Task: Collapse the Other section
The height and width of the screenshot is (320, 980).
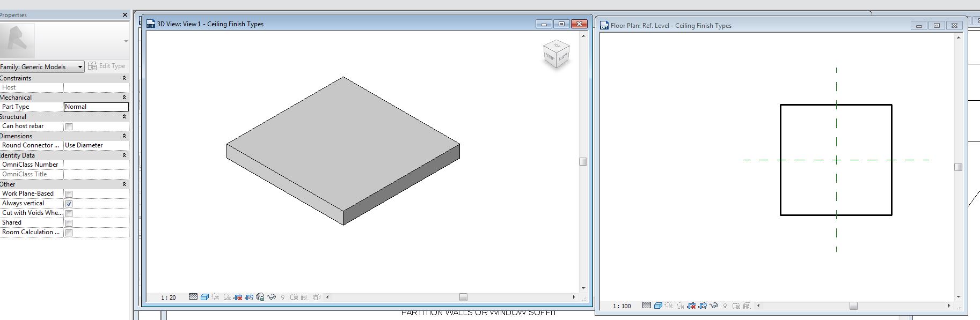Action: [125, 184]
